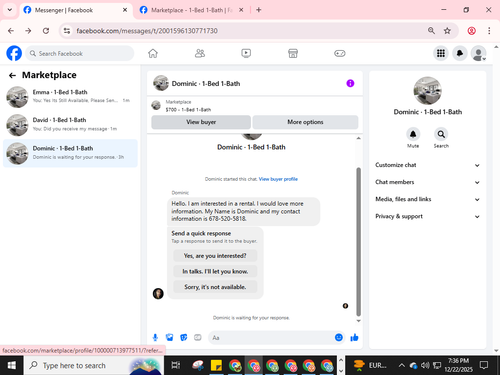Click the back arrow next to Marketplace
The image size is (500, 375).
pyautogui.click(x=12, y=76)
